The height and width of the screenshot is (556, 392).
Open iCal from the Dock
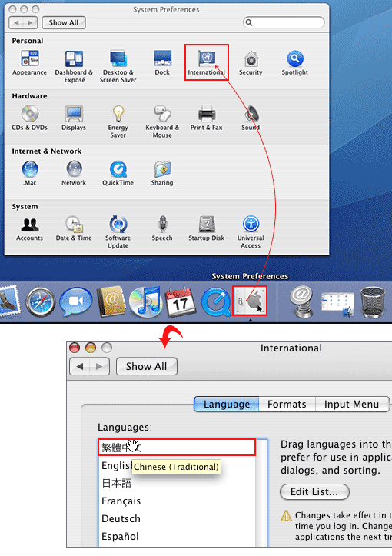181,301
